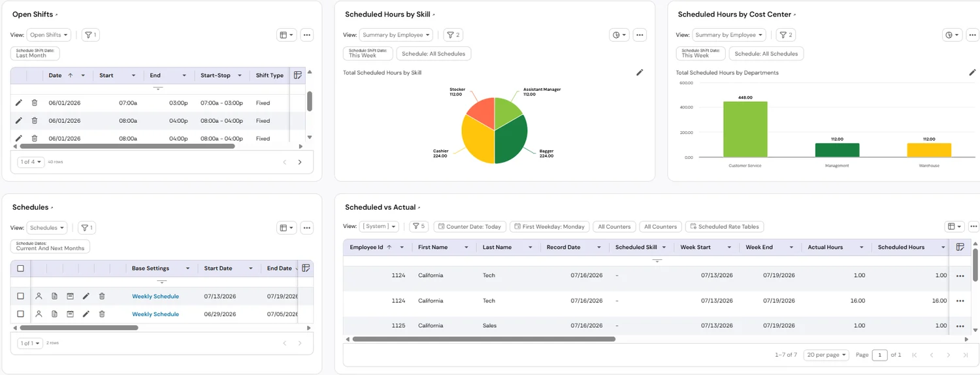The width and height of the screenshot is (980, 375).
Task: Click Scheduled Rate Tables chip
Action: [x=724, y=227]
